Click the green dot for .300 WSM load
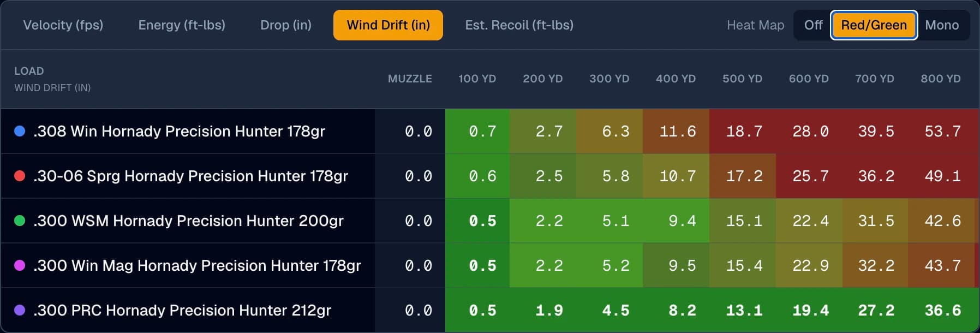Viewport: 980px width, 333px height. (20, 221)
